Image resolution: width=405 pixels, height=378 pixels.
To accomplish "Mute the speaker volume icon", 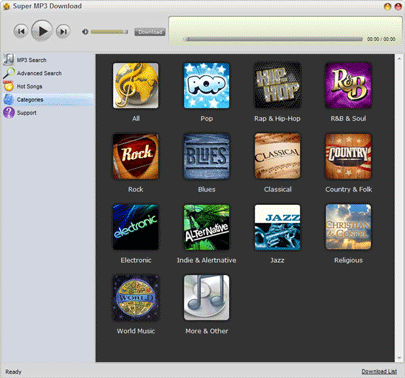I will (x=85, y=32).
